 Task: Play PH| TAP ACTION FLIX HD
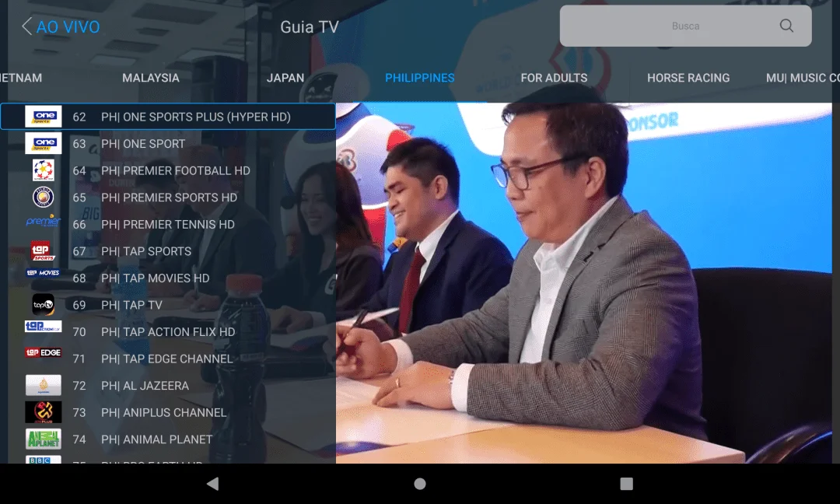pyautogui.click(x=168, y=331)
